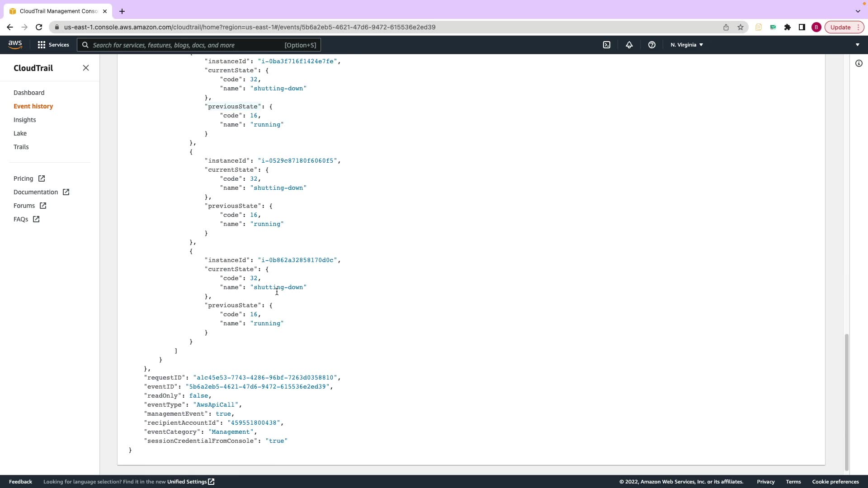The width and height of the screenshot is (868, 488).
Task: Open the browser extensions puzzle icon
Action: click(x=787, y=27)
